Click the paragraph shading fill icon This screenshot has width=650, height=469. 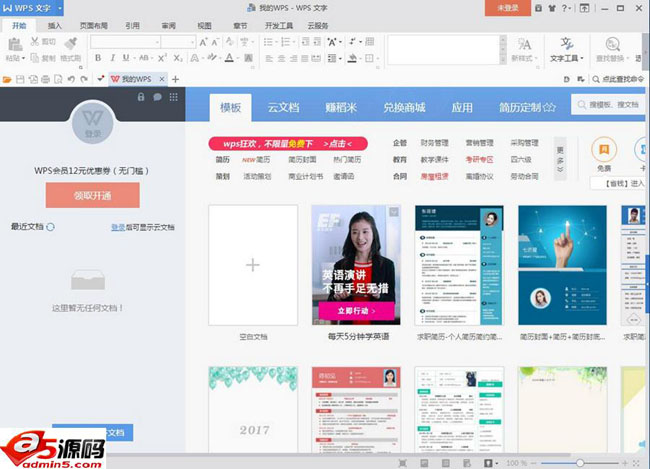point(352,58)
